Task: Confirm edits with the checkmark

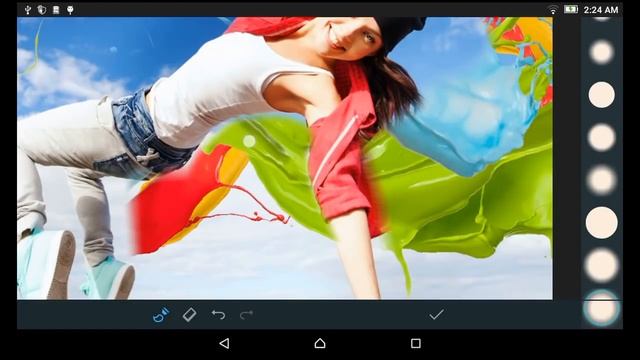Action: click(x=436, y=315)
